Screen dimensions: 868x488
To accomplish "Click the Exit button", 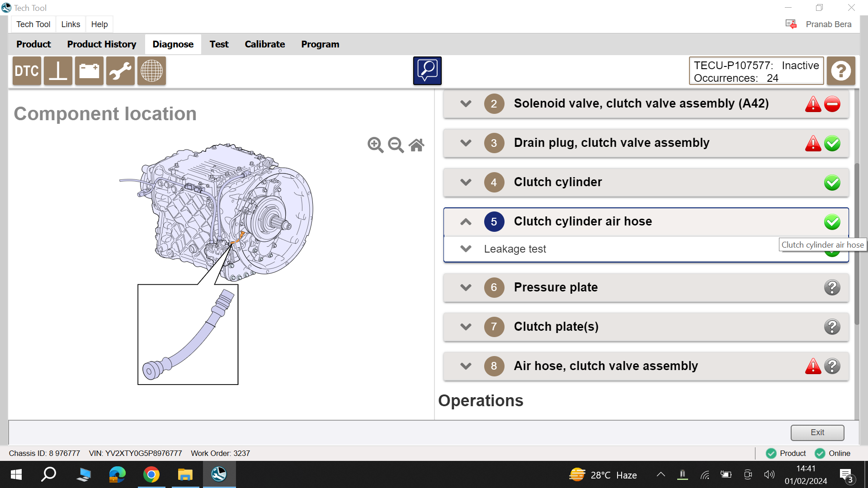I will (x=817, y=432).
